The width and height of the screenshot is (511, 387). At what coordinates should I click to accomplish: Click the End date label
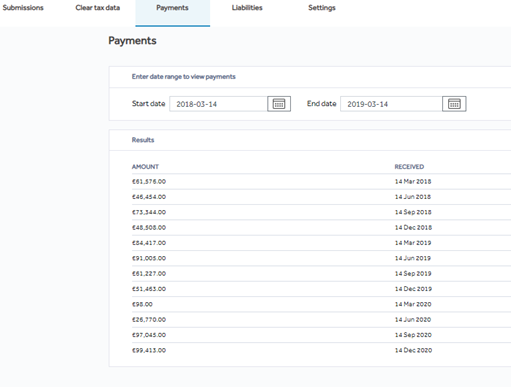coord(322,104)
